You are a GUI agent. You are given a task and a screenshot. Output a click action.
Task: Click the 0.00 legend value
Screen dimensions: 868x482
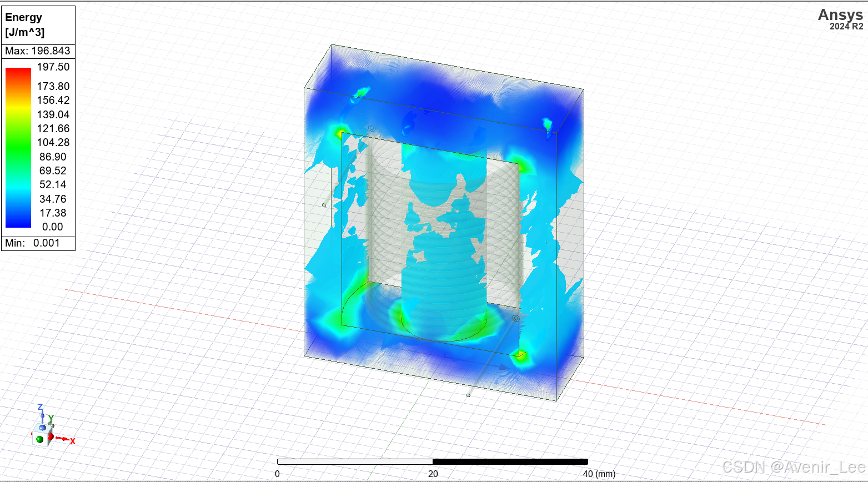pos(53,227)
